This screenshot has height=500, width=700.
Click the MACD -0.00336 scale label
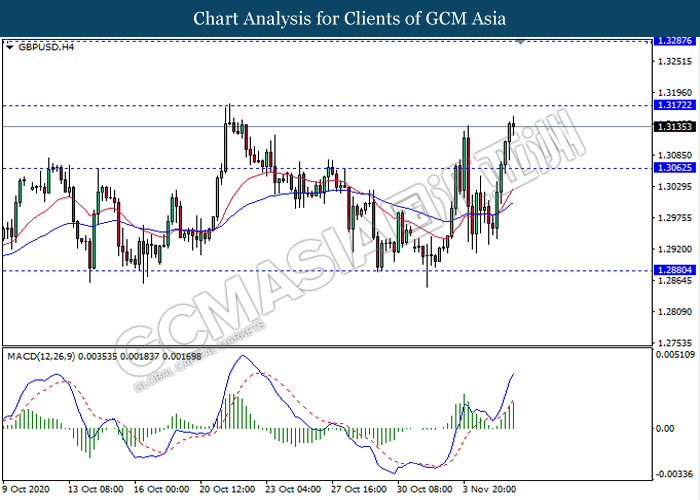(673, 474)
